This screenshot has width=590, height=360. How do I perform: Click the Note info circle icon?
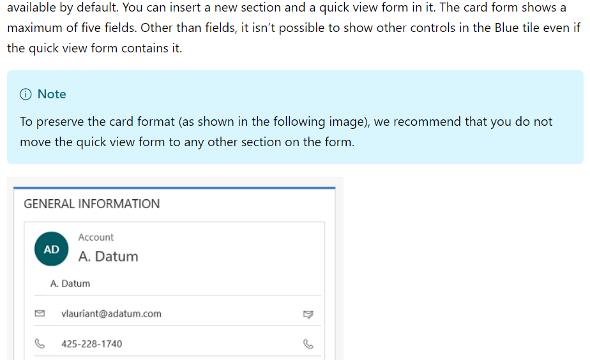pyautogui.click(x=26, y=94)
